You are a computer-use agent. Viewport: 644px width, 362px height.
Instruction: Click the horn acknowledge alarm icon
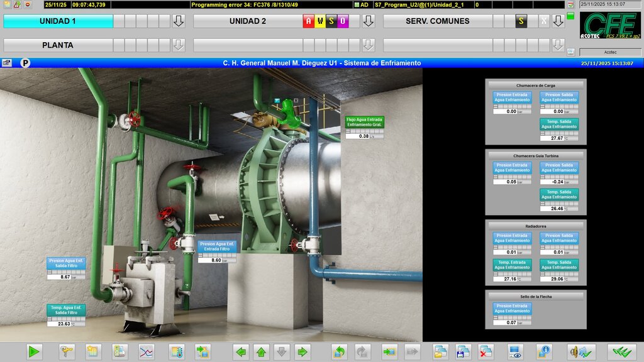pos(580,352)
